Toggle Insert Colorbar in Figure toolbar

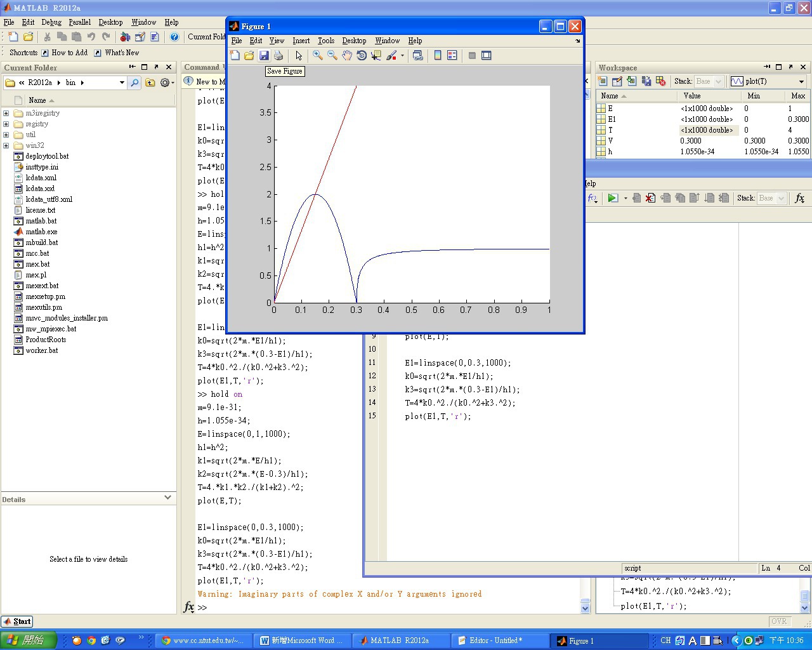(438, 56)
